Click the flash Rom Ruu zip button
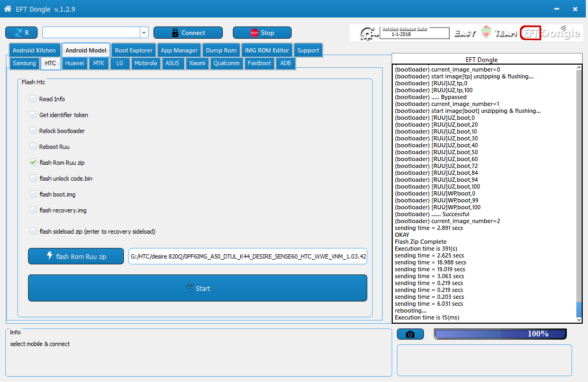The width and height of the screenshot is (588, 382). point(76,256)
